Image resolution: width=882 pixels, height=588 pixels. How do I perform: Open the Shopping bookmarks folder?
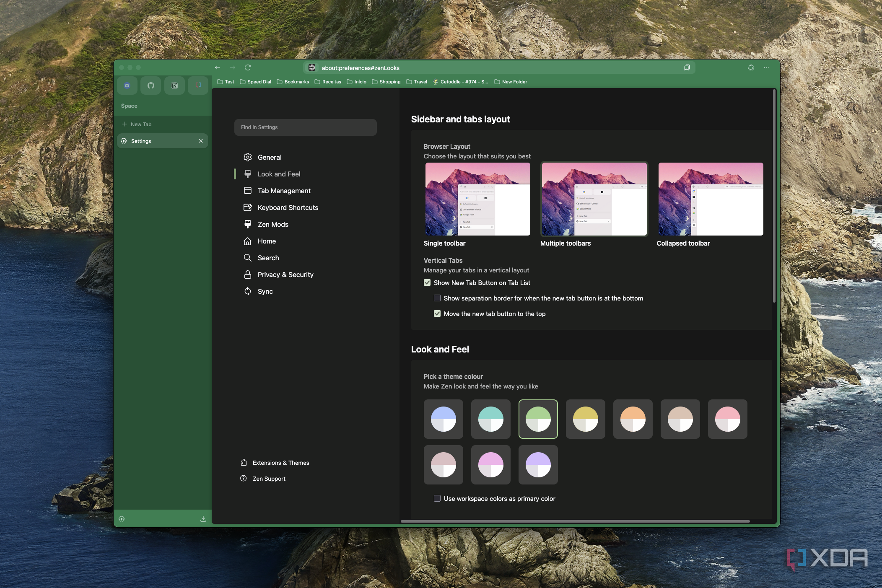pos(386,82)
